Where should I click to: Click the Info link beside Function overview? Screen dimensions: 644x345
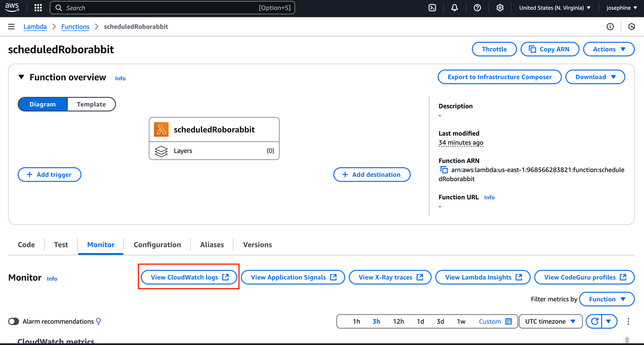point(120,78)
